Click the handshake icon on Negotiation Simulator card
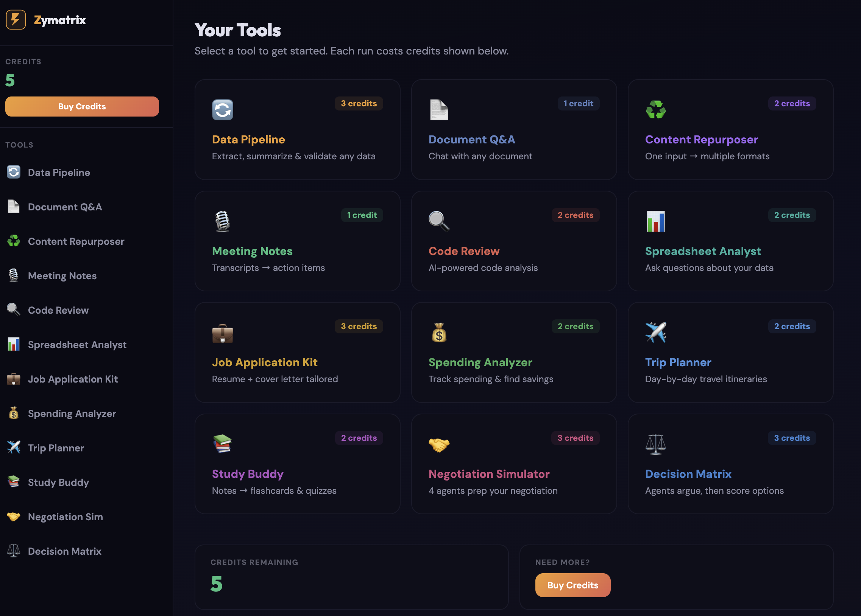Image resolution: width=861 pixels, height=616 pixels. tap(439, 444)
